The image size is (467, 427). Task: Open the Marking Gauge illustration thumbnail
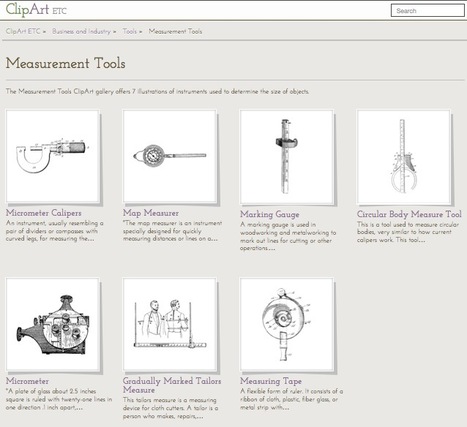287,157
